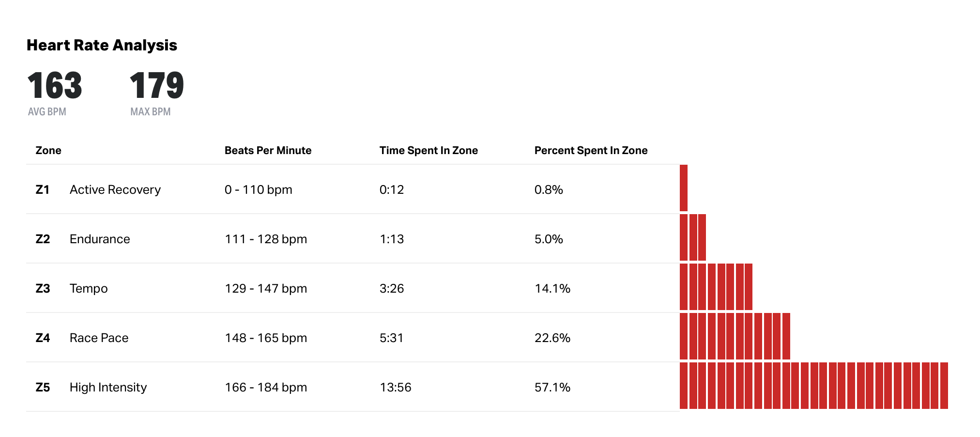Select the Race Pace zone label
Image resolution: width=980 pixels, height=437 pixels.
point(99,338)
